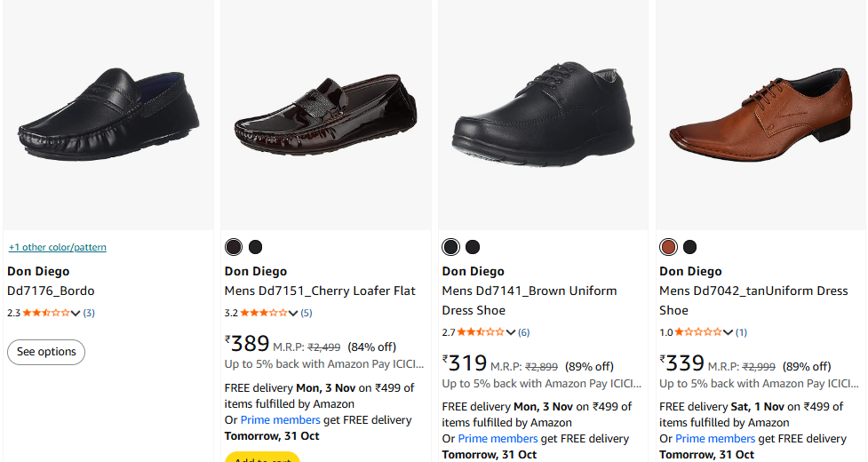Choose the first swatch for the Dd7141 Brown Uniform shoe
Image resolution: width=868 pixels, height=462 pixels.
pos(451,247)
